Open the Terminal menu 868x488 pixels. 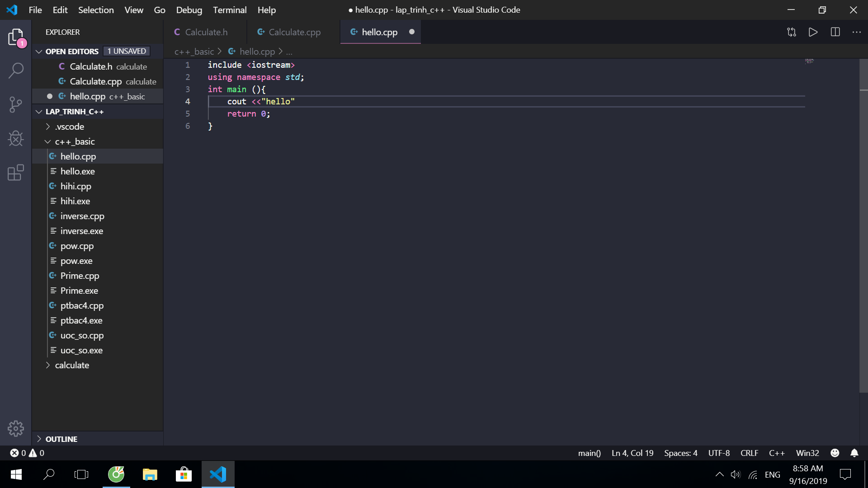pyautogui.click(x=230, y=10)
